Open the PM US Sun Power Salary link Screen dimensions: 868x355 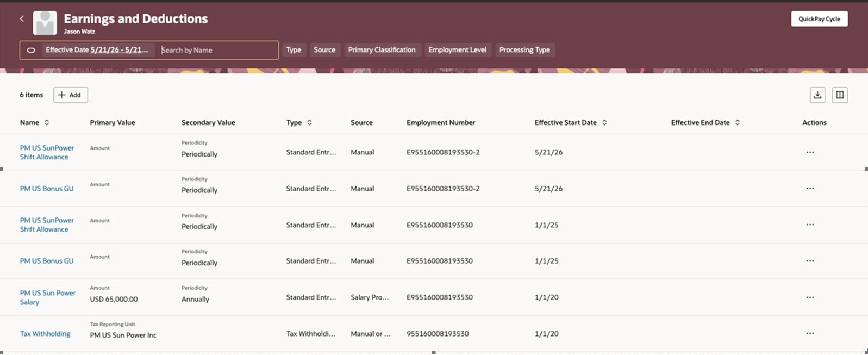click(48, 297)
